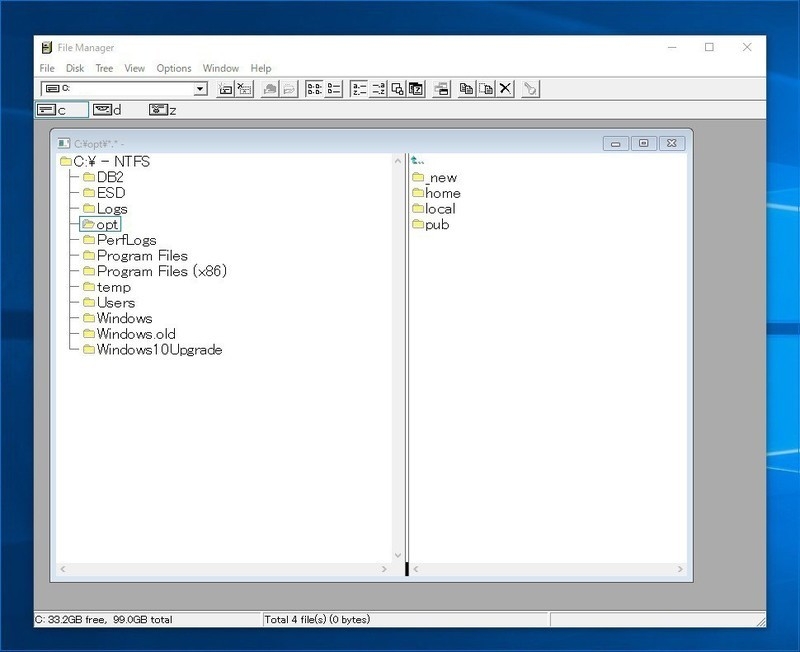Select the PerfLogs folder in tree
This screenshot has height=652, width=800.
click(119, 240)
